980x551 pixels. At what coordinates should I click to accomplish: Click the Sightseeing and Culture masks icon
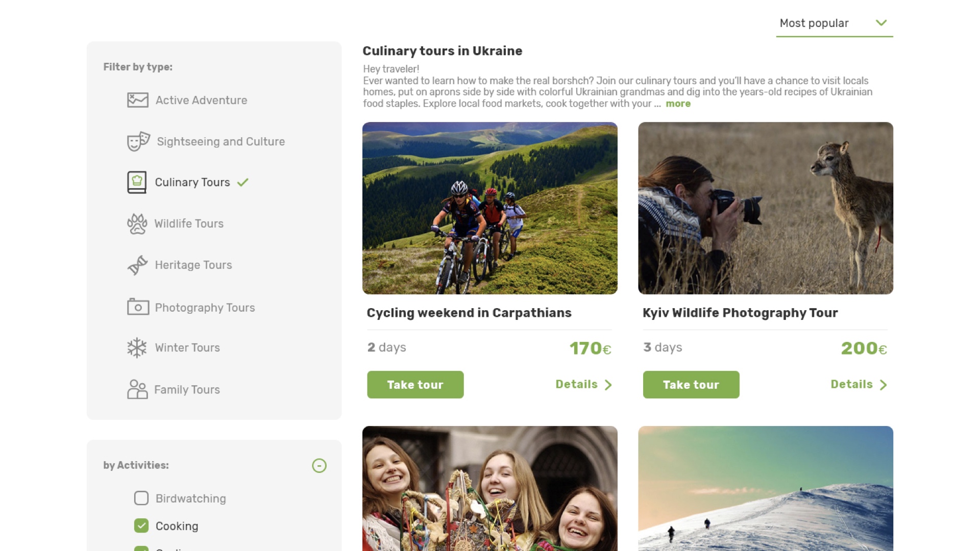(x=138, y=141)
